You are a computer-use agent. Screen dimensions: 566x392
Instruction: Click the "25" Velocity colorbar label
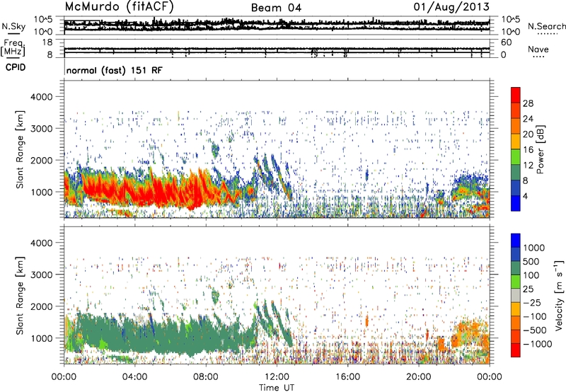coord(529,289)
